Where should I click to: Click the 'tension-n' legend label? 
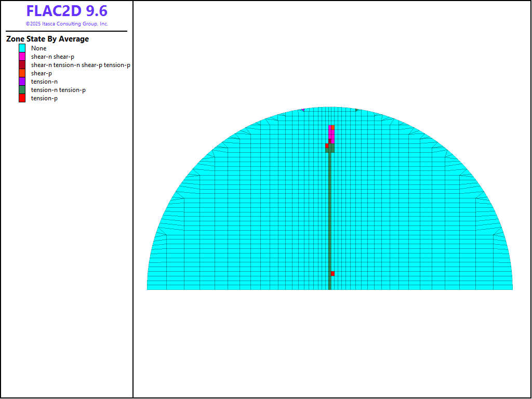coord(44,82)
